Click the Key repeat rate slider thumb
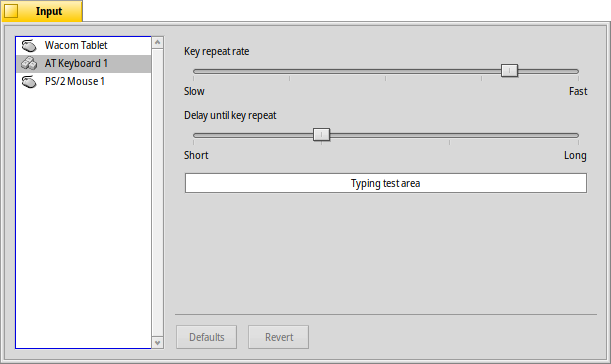 coord(509,71)
